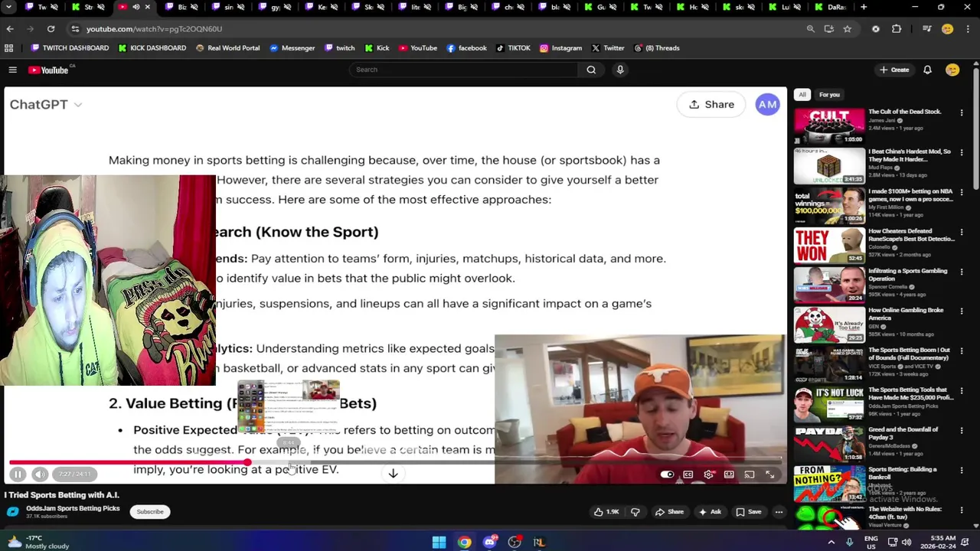Reload the page with the refresh icon
The height and width of the screenshot is (551, 980).
coord(51,28)
